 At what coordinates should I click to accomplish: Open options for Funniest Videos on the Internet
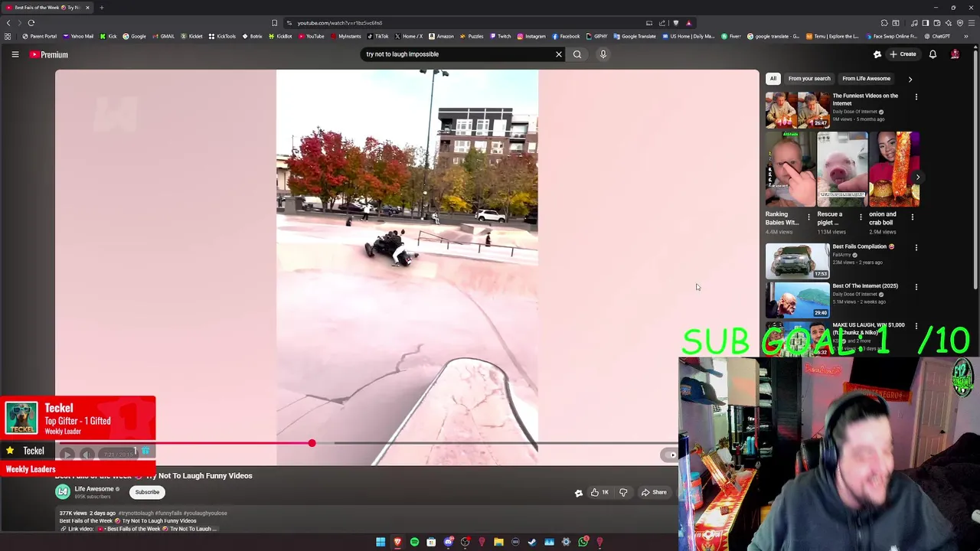pyautogui.click(x=916, y=97)
